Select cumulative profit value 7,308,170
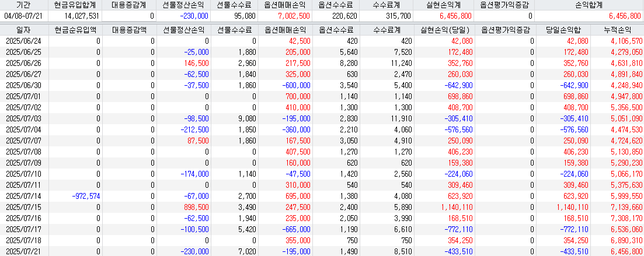 626,218
